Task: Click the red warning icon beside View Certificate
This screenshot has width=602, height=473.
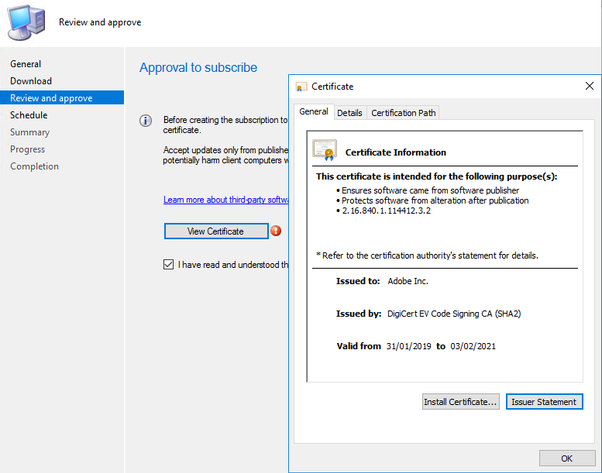Action: coord(276,231)
